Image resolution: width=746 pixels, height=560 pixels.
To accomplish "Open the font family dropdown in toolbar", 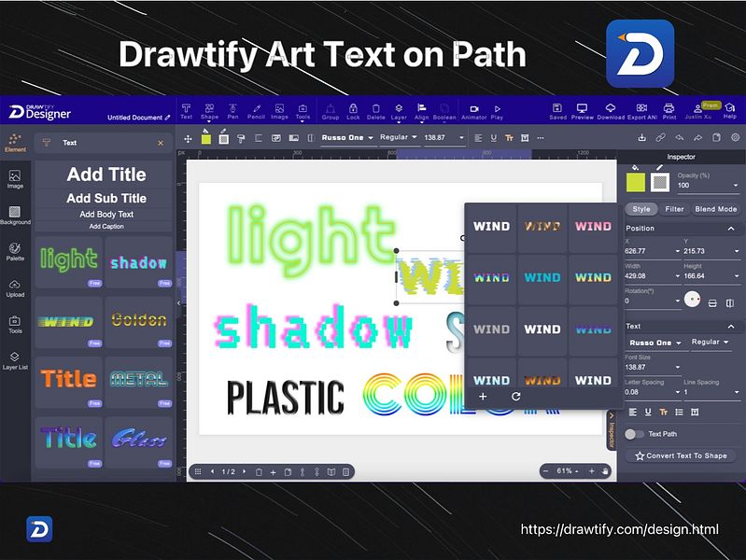I will [x=347, y=137].
